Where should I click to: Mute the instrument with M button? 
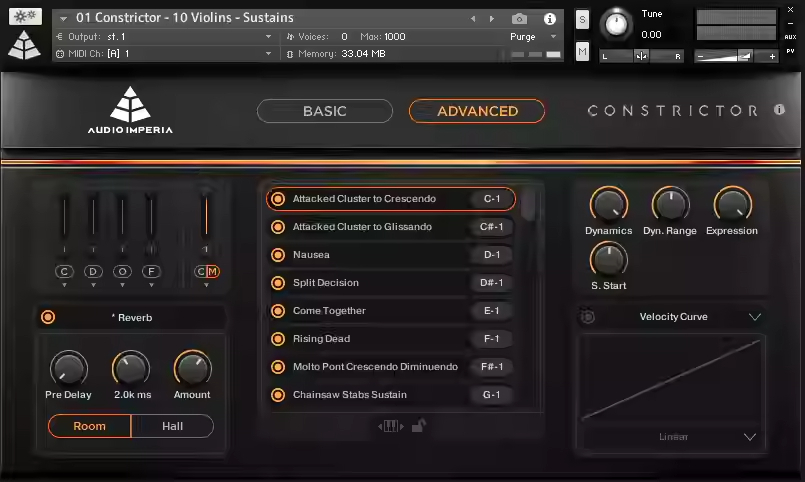[x=582, y=51]
